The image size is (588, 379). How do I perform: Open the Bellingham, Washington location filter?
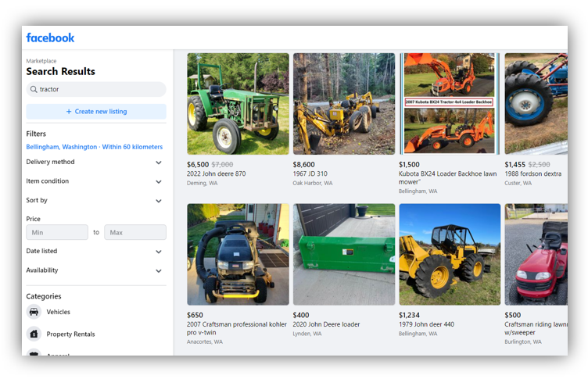tap(94, 147)
